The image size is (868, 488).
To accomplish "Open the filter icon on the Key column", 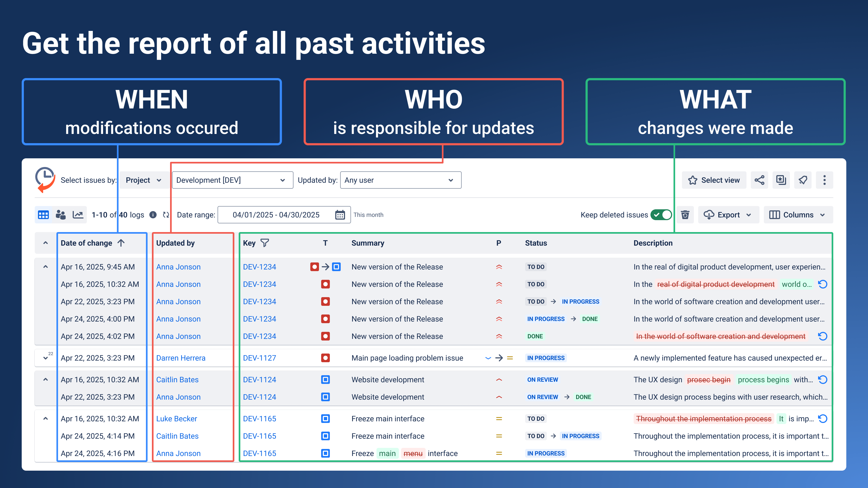I will [x=265, y=243].
